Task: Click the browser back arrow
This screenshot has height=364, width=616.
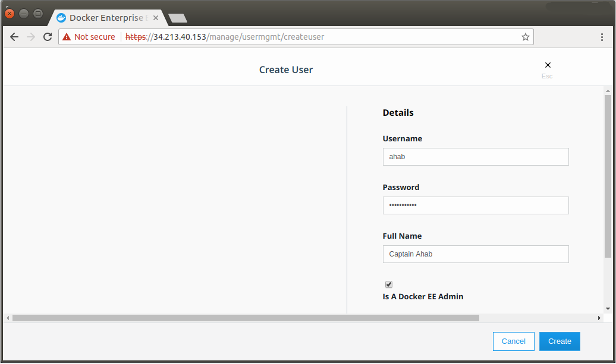Action: click(x=14, y=37)
